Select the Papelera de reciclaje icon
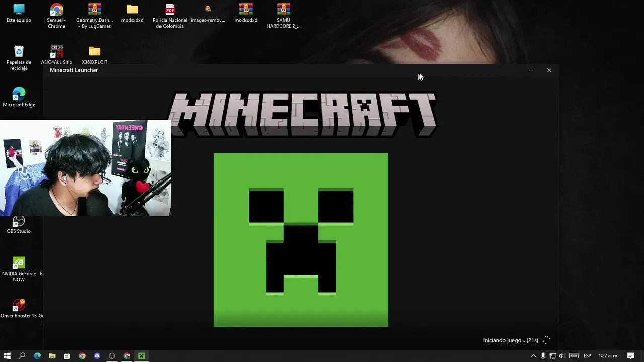 point(19,58)
